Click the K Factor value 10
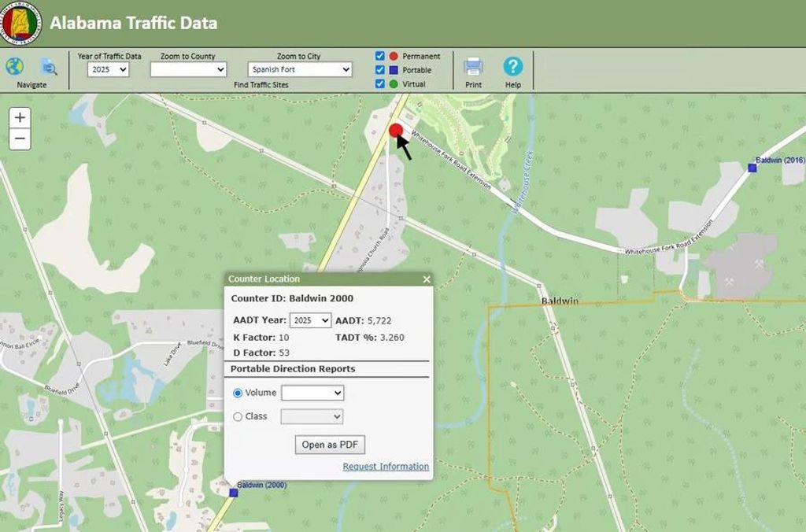 coord(283,338)
